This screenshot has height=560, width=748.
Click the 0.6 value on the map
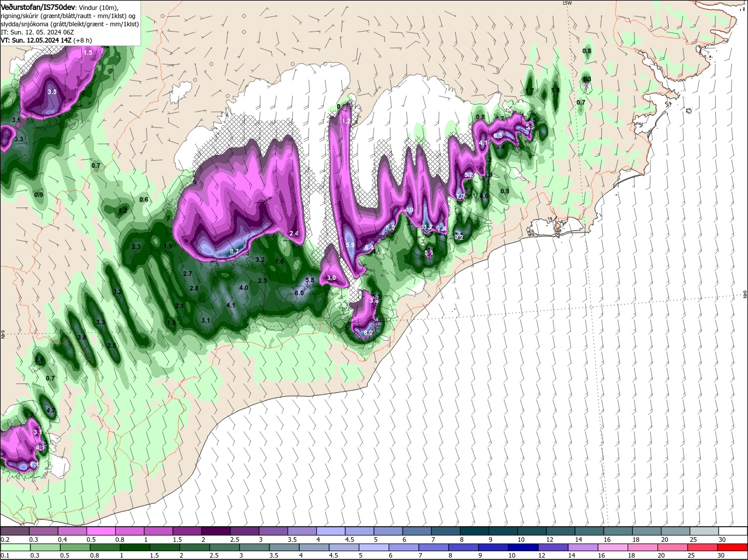(x=144, y=199)
